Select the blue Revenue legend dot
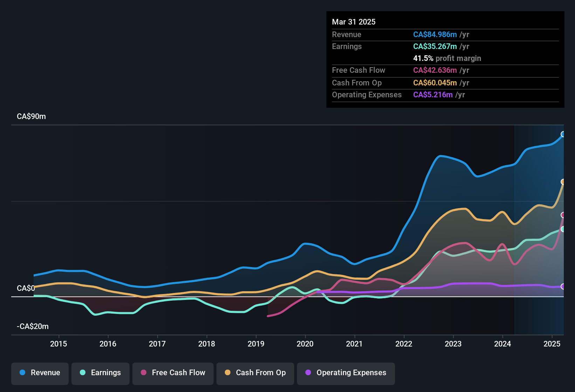575x392 pixels. coord(22,373)
